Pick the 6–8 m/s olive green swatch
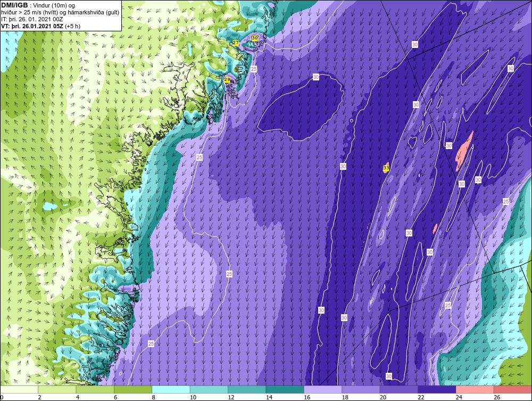This screenshot has height=401, width=532. click(x=133, y=389)
